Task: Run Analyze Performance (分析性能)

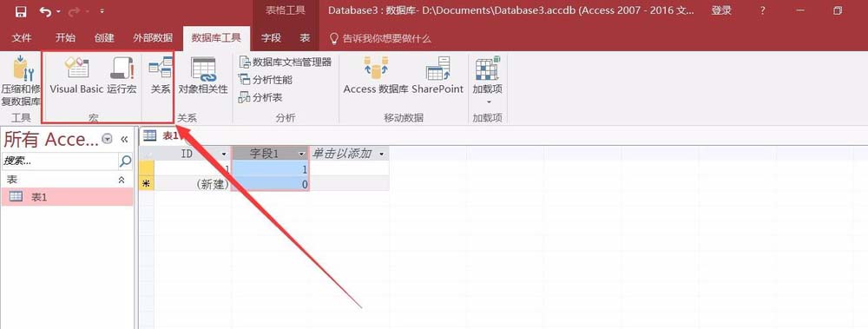Action: pos(265,80)
